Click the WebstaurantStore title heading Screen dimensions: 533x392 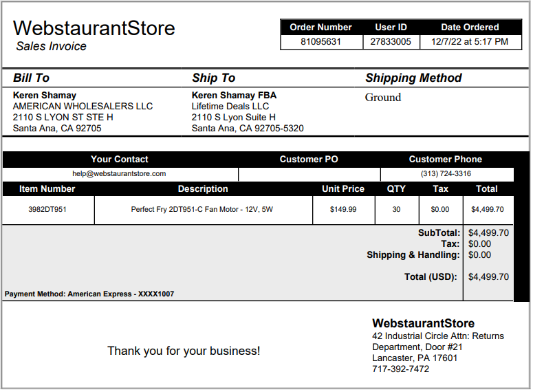[x=94, y=28]
